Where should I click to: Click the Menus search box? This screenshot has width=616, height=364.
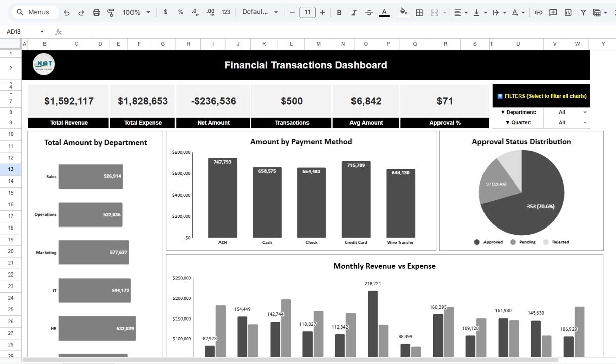[34, 12]
